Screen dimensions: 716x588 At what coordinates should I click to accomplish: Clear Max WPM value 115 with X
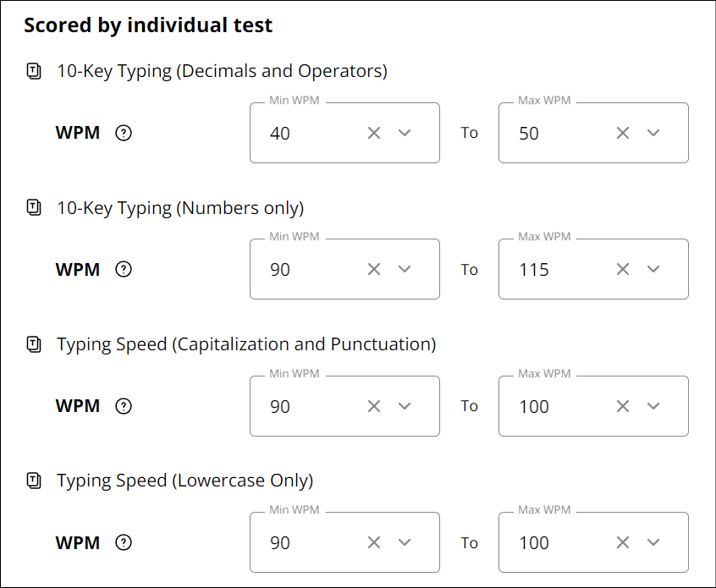623,270
